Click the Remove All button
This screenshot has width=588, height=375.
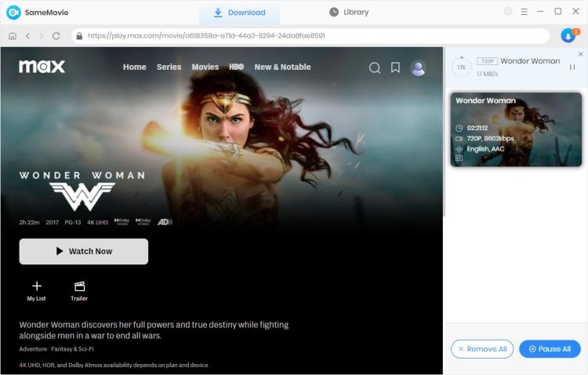click(x=482, y=349)
